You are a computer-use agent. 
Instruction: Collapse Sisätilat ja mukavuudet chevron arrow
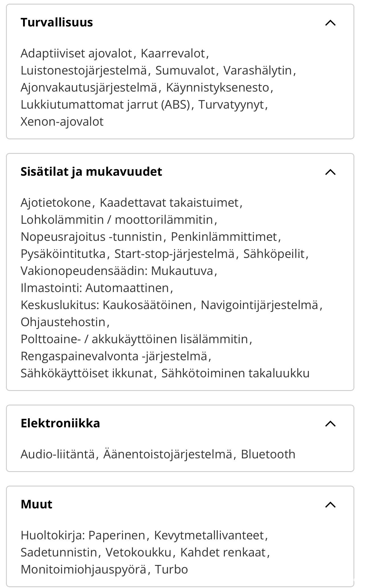(330, 172)
